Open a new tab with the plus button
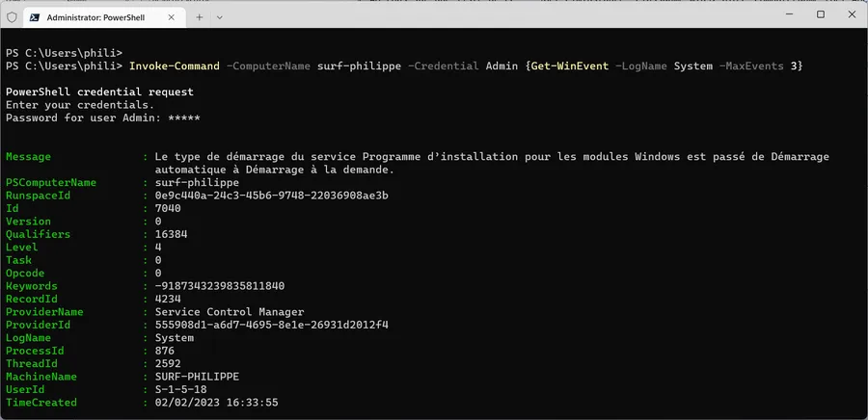Viewport: 868px width, 420px height. (200, 17)
